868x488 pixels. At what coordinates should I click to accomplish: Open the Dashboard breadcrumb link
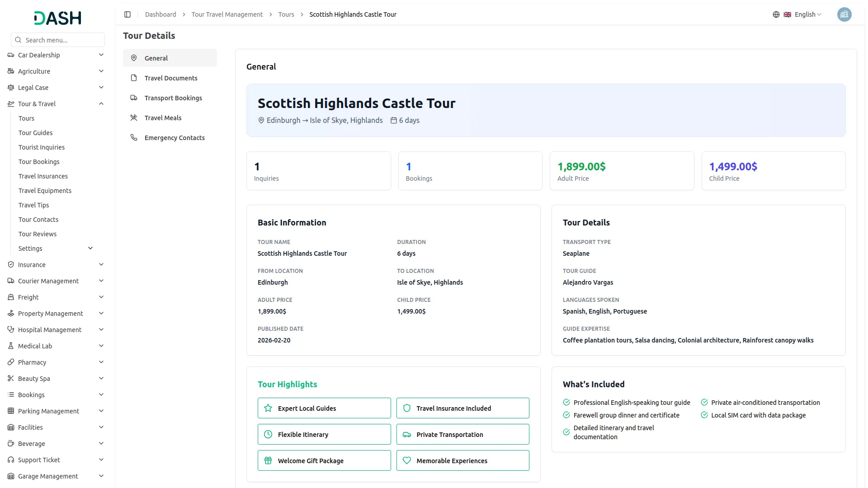tap(160, 14)
